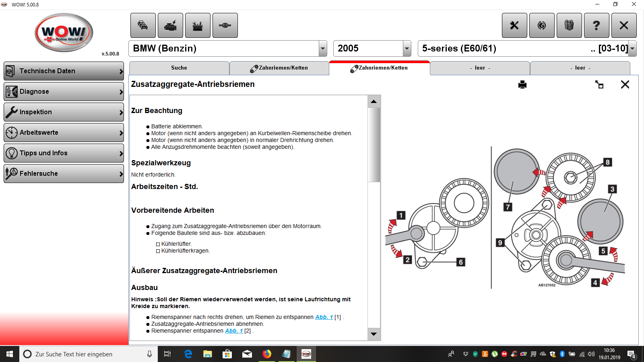
Task: Click the Technische Daten sidebar icon
Action: [x=11, y=71]
